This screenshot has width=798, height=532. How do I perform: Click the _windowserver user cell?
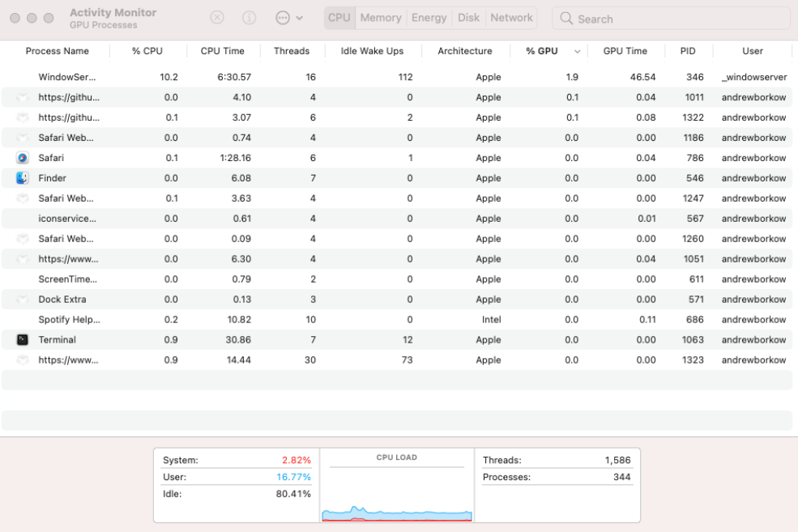[754, 77]
